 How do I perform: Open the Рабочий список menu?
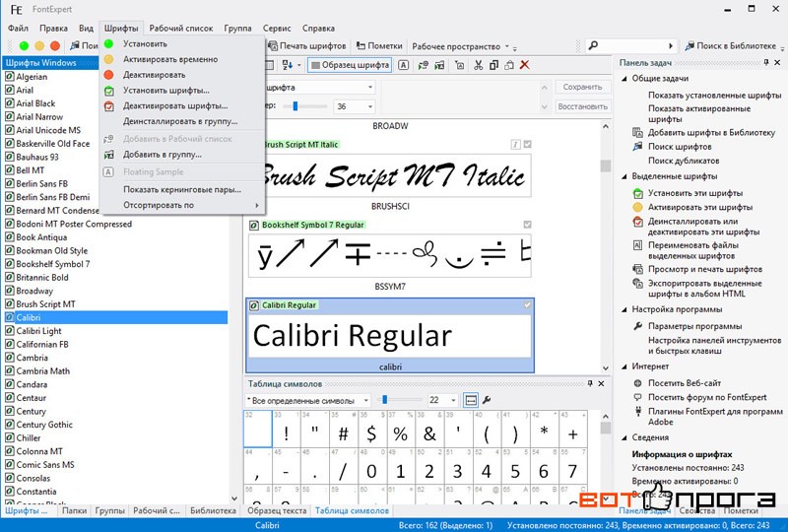(181, 29)
